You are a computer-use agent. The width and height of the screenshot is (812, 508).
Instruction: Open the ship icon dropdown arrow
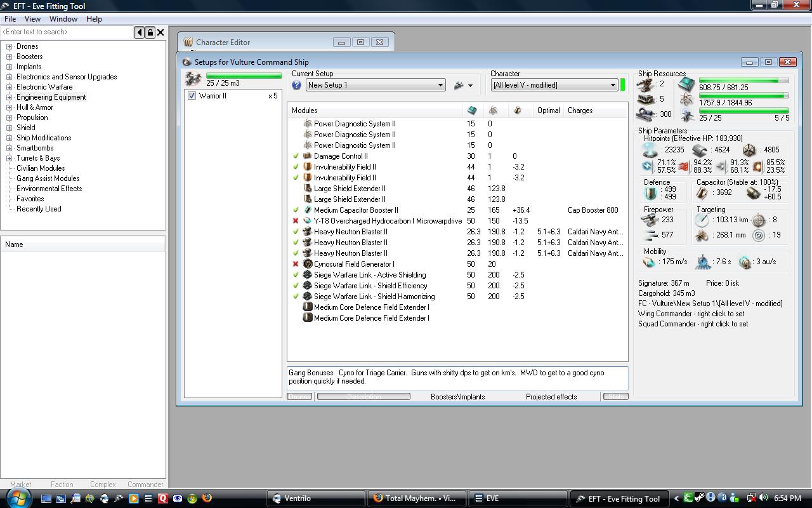pos(470,86)
